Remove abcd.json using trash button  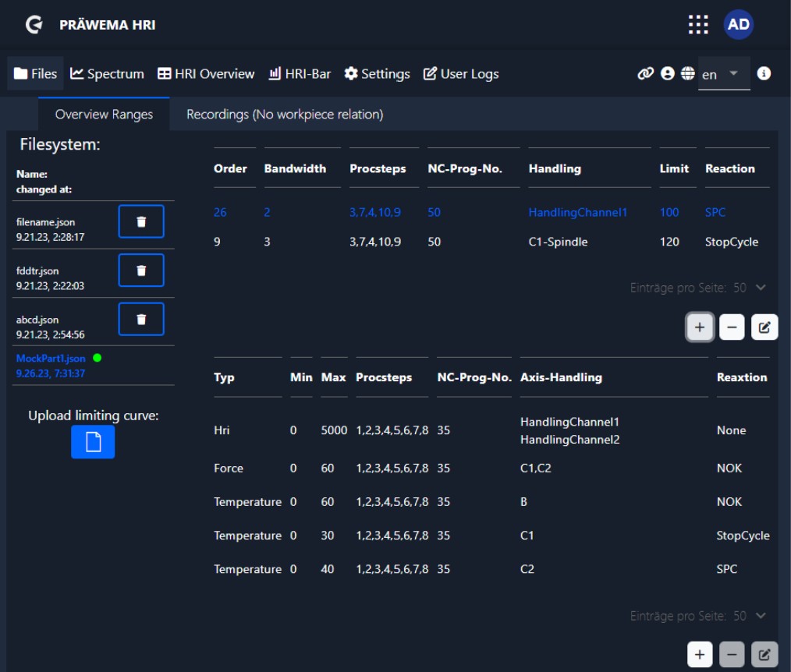(x=141, y=319)
